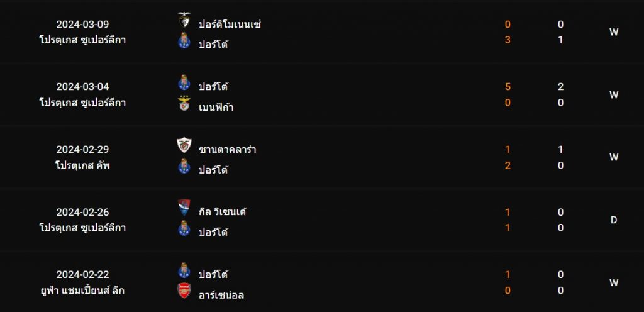Image resolution: width=644 pixels, height=312 pixels.
Task: Click the Arsenal cannon crest icon
Action: pyautogui.click(x=184, y=291)
